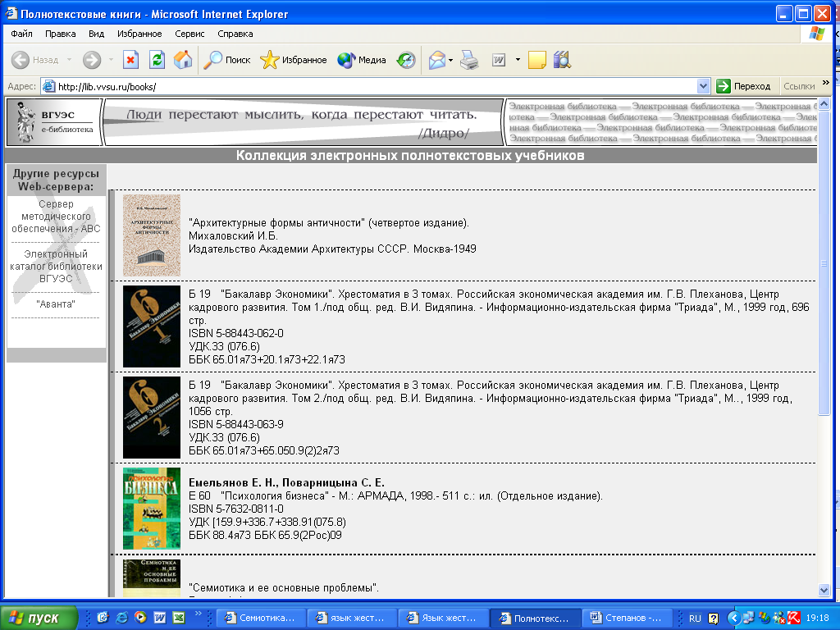
Task: Launch Excel from quick launch bar
Action: click(178, 618)
